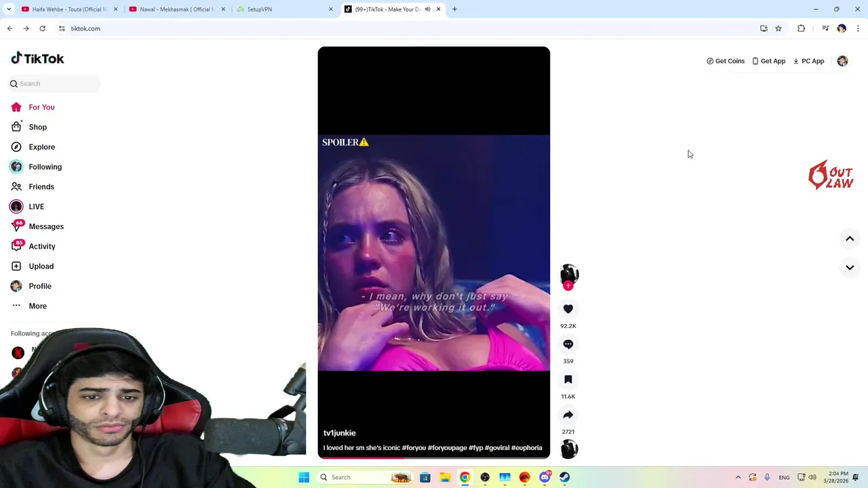Switch to the Nawal - Mekhasmak tab
The image size is (868, 488).
(176, 9)
